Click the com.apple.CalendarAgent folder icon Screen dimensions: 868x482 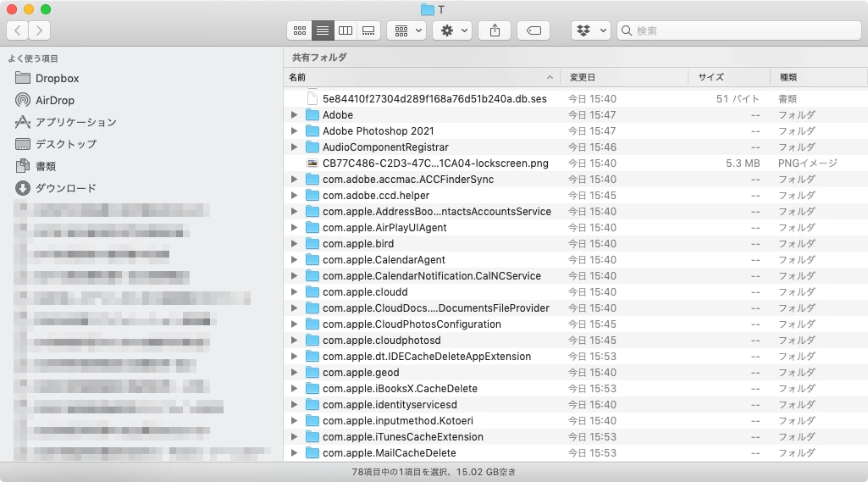pos(312,259)
